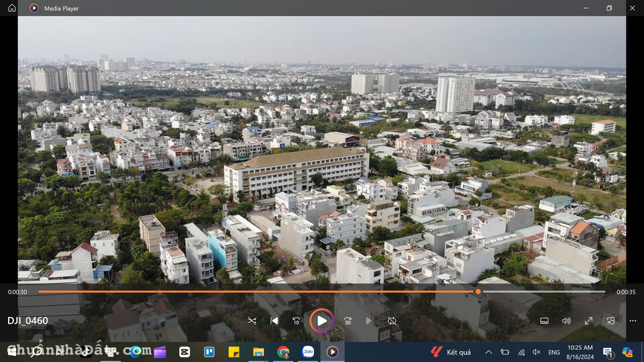Click the total duration 0:00:35

pyautogui.click(x=626, y=292)
